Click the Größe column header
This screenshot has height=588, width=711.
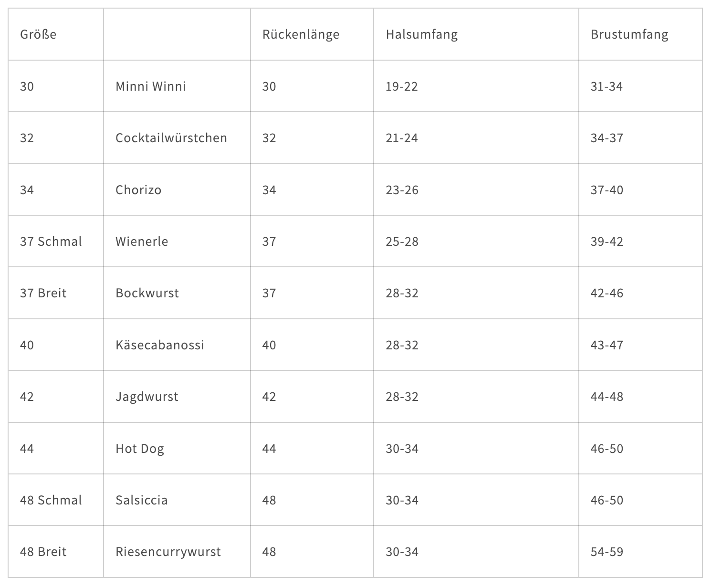coord(56,34)
